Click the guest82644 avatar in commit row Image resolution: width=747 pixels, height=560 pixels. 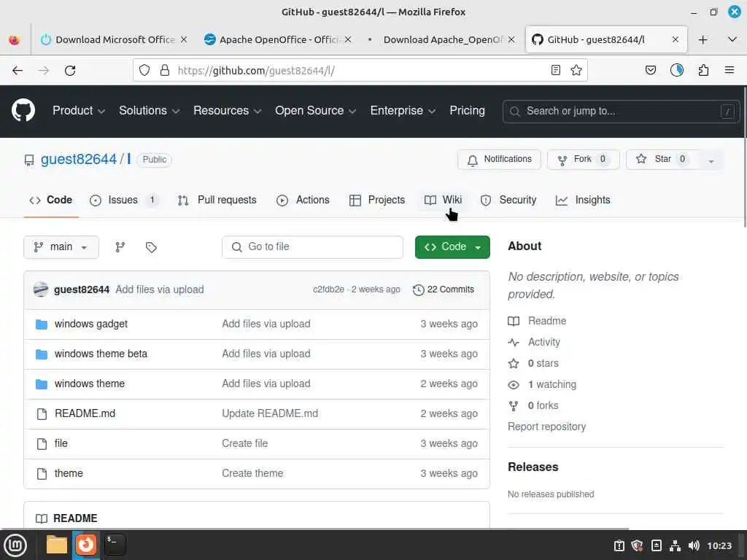tap(41, 289)
